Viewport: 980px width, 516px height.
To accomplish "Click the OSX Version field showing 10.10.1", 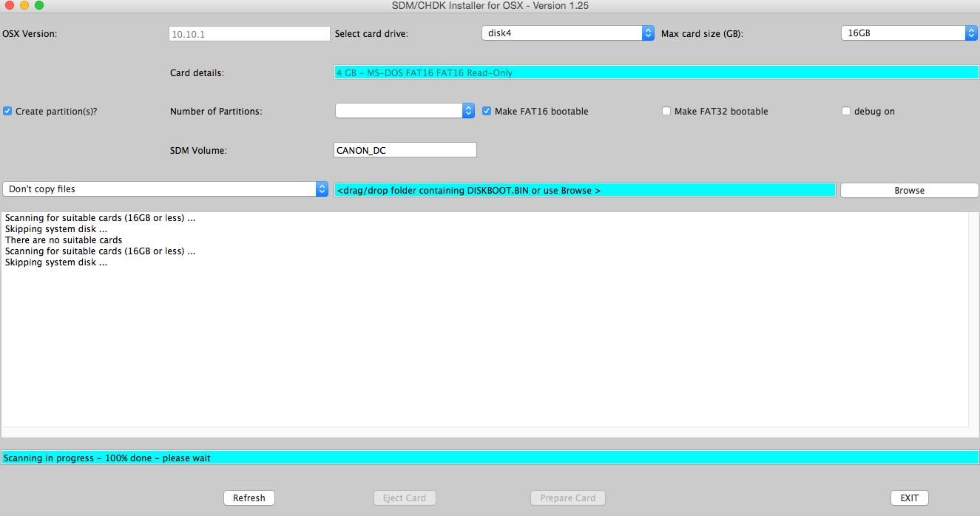I will 249,34.
